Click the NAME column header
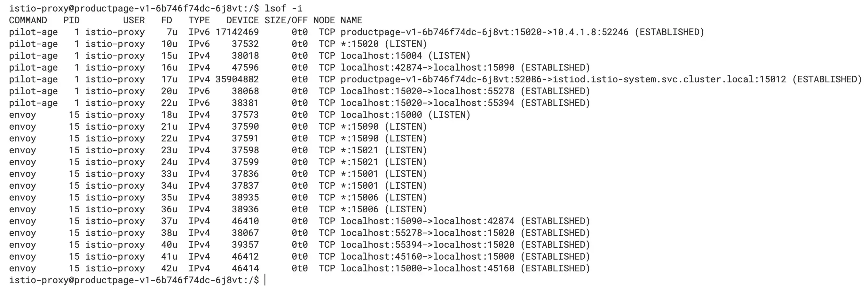This screenshot has width=868, height=288. [x=351, y=20]
